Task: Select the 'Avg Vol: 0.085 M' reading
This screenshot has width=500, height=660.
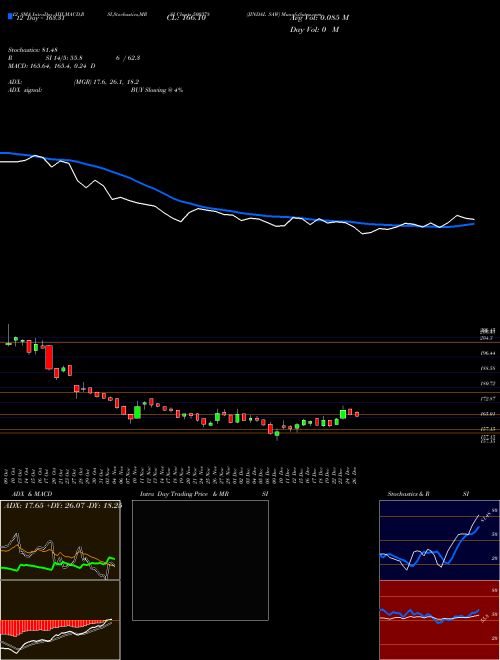Action: 319,18
